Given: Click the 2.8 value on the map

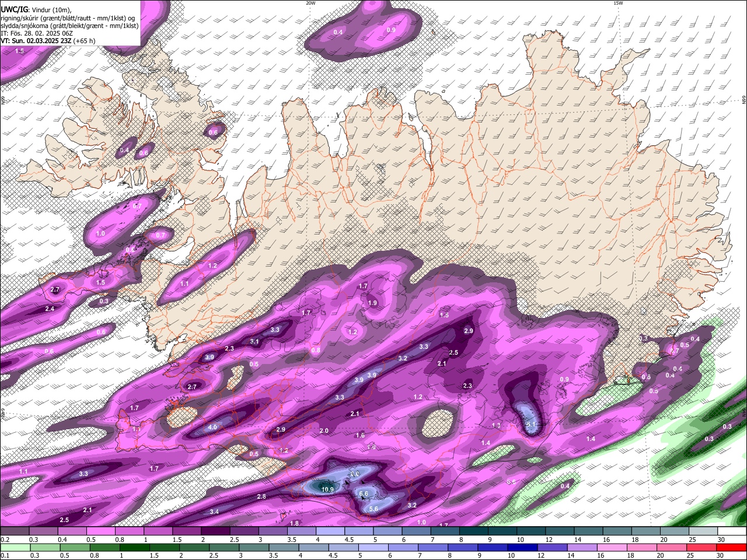Looking at the screenshot, I should click(261, 496).
